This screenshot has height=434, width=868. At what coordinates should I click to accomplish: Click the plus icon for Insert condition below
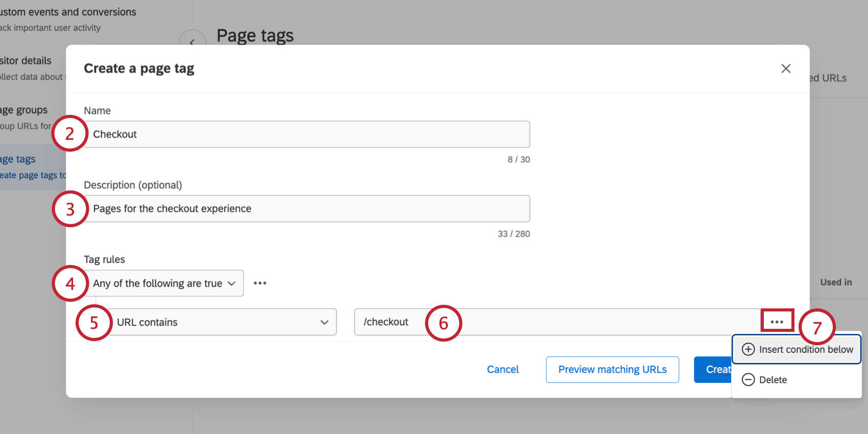(748, 349)
